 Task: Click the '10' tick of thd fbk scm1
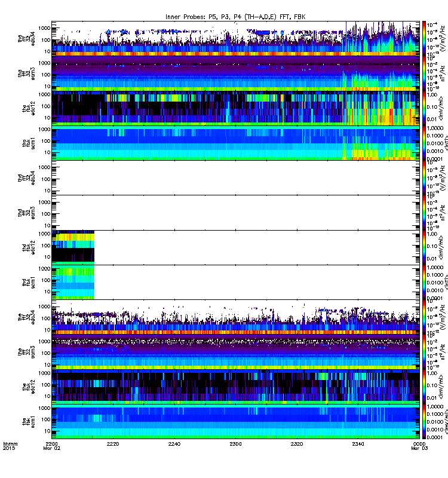pyautogui.click(x=48, y=292)
